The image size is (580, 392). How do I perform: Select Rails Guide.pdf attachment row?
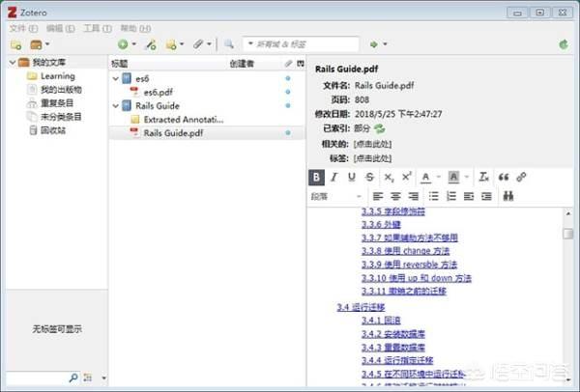207,133
